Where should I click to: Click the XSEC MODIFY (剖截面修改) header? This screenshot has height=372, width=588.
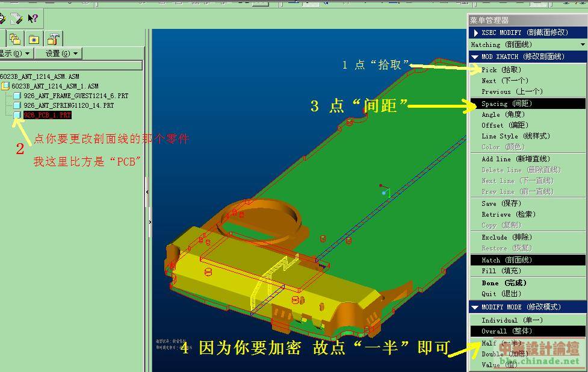528,33
